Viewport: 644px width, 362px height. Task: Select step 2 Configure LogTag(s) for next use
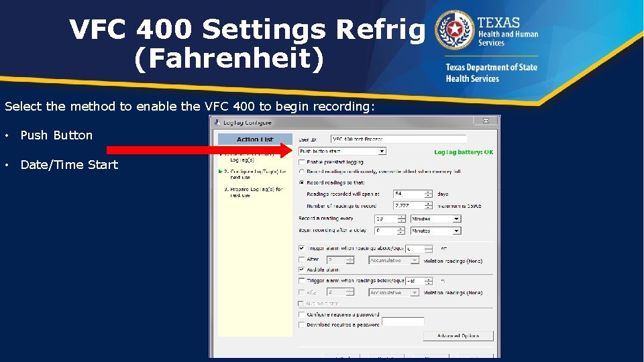point(255,174)
